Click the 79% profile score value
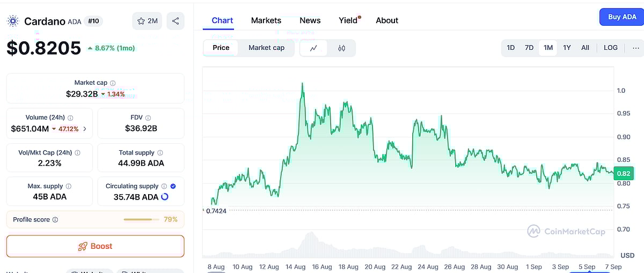 171,219
